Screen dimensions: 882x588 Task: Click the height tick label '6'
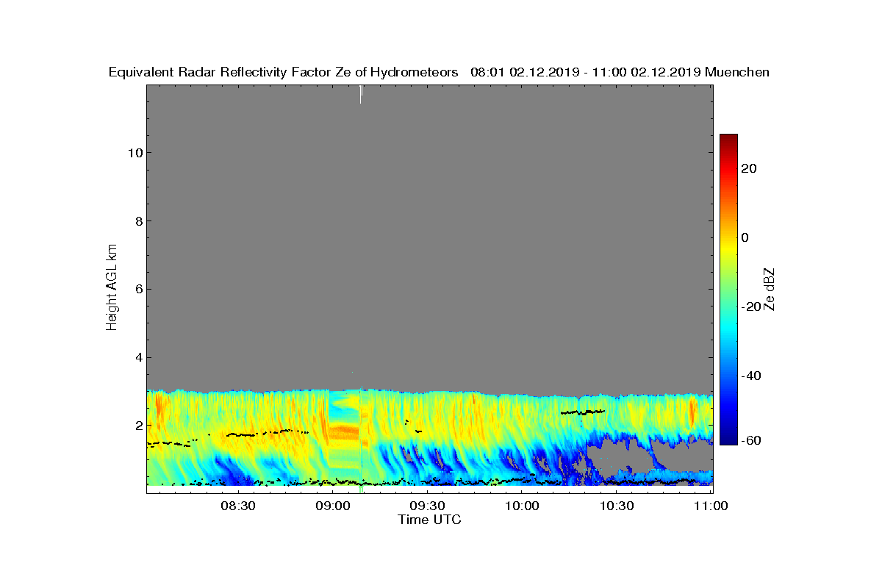(x=137, y=290)
